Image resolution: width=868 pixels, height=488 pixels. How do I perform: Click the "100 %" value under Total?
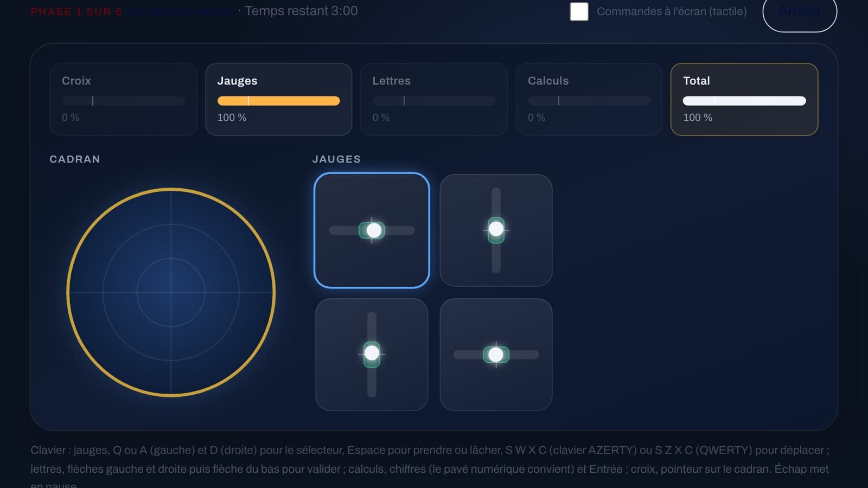coord(698,118)
